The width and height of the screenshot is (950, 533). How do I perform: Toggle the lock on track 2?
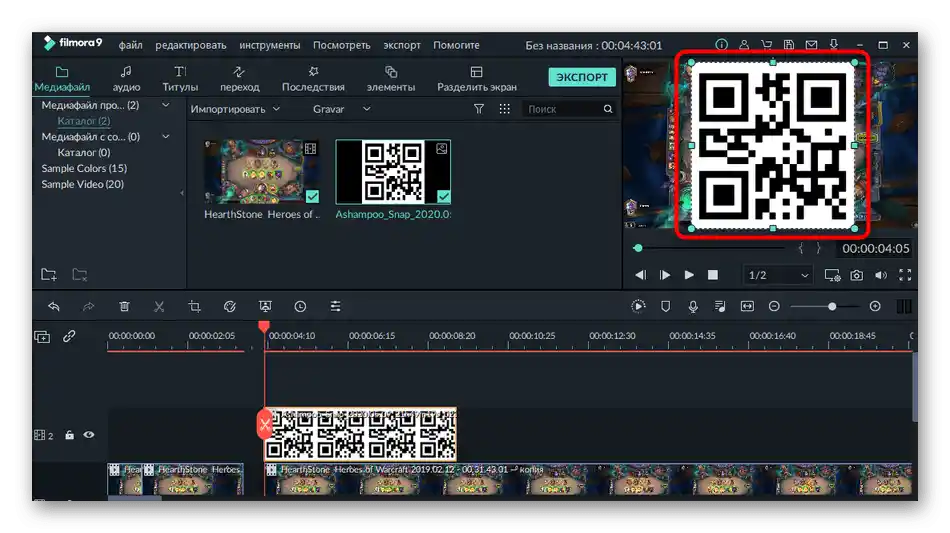[69, 435]
